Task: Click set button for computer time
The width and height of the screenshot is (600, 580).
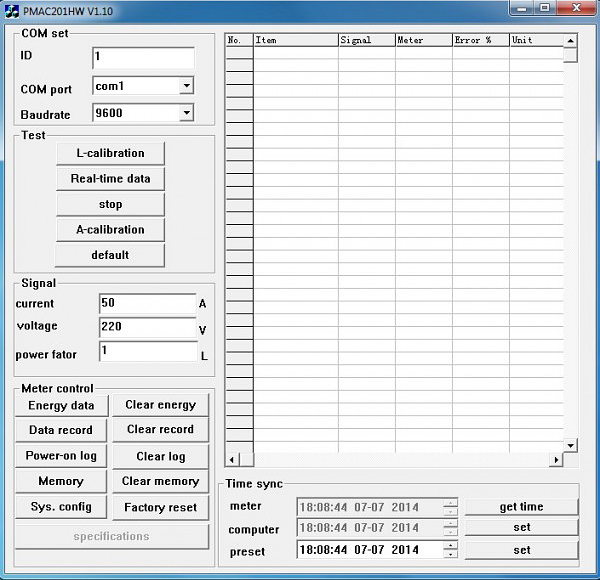Action: pos(521,528)
